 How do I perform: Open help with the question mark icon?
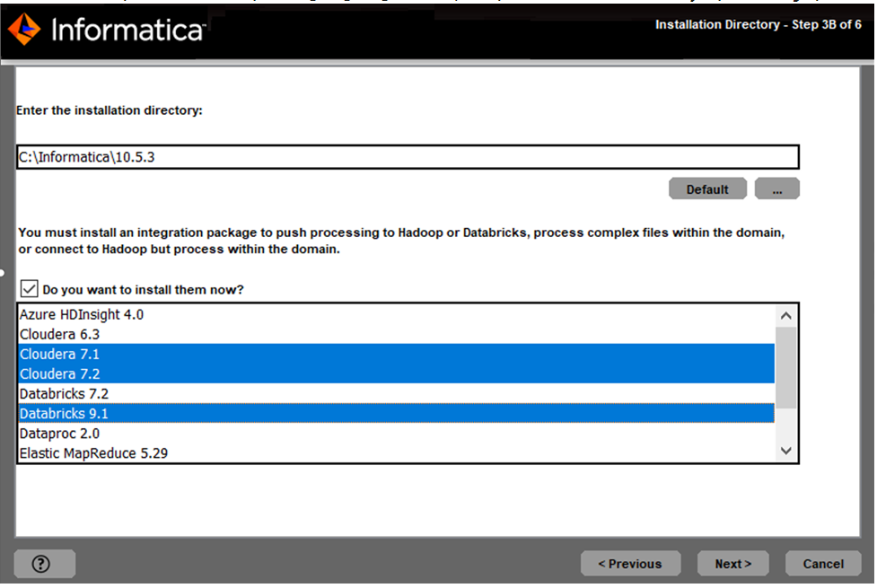click(44, 564)
